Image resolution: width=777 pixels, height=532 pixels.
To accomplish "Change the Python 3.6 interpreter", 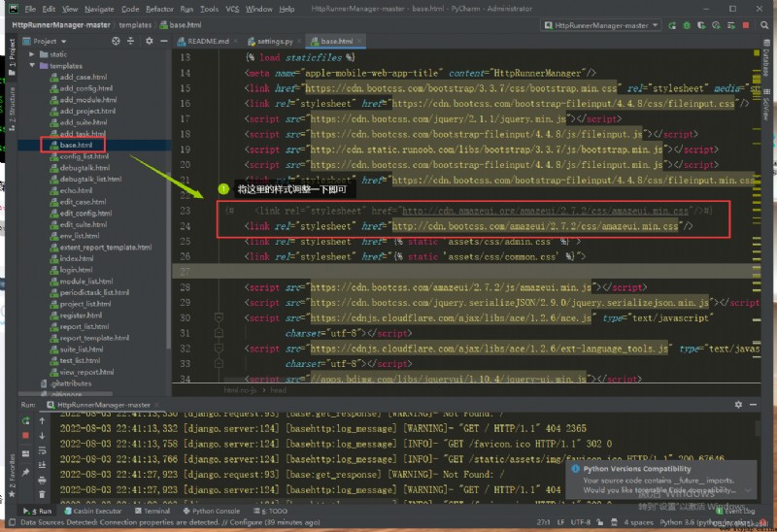I will point(706,522).
